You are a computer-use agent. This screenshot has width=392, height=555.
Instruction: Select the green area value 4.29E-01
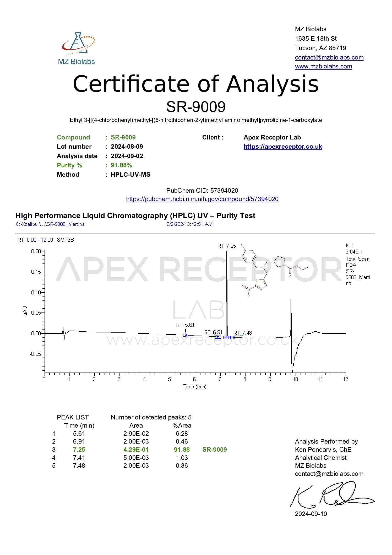(x=136, y=450)
